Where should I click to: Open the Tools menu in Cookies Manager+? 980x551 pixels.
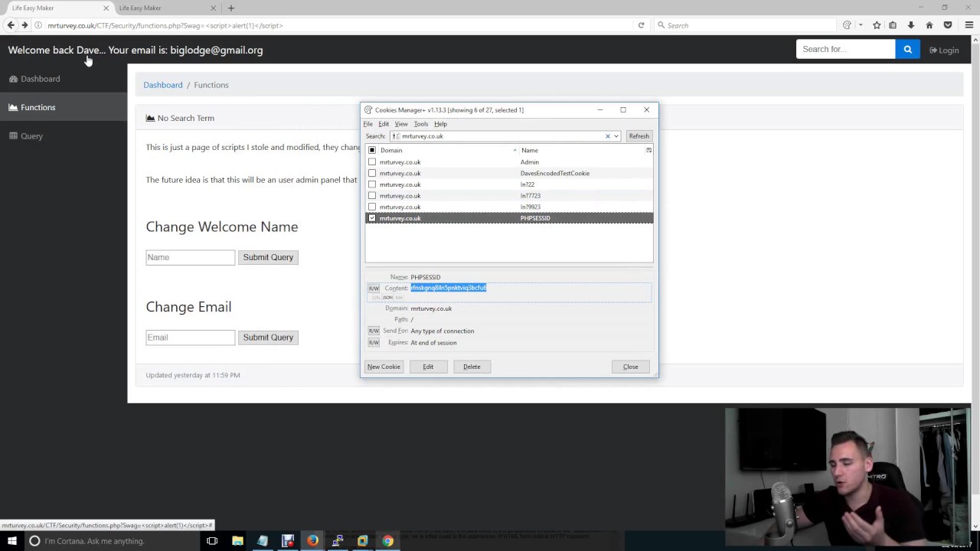421,124
